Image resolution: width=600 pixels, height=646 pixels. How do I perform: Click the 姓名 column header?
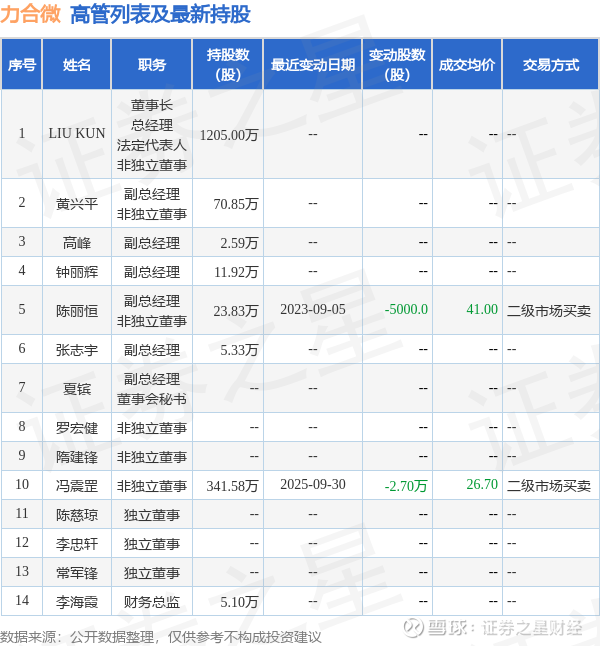tap(77, 65)
